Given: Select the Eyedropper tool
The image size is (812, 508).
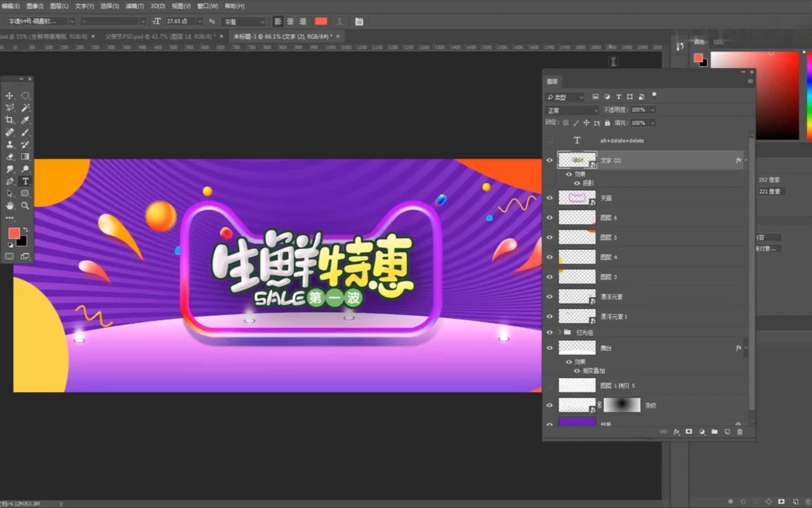Looking at the screenshot, I should point(25,120).
